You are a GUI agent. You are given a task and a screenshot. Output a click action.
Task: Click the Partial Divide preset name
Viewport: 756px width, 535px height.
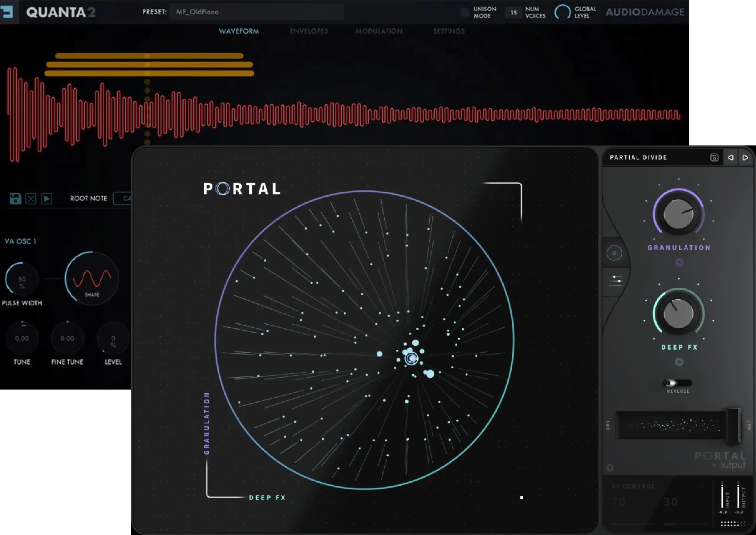[639, 157]
